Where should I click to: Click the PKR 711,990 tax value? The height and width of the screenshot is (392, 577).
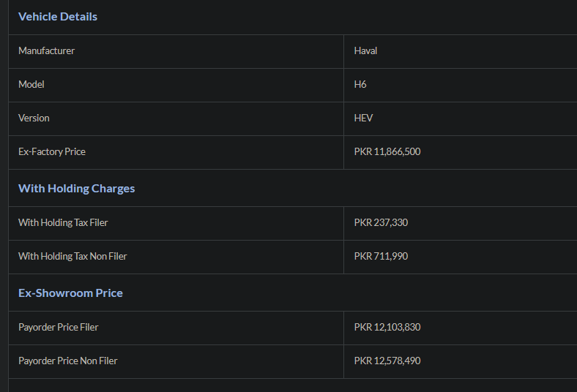coord(381,256)
